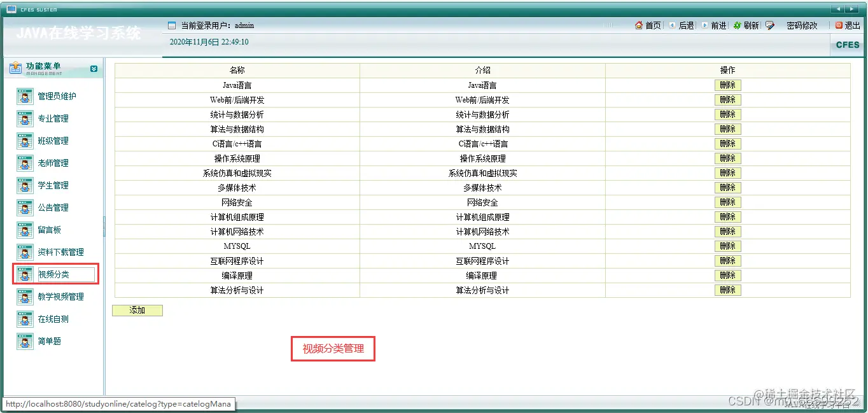Delete the Web前/后端开发 row
Viewport: 868px width, 413px height.
[727, 100]
